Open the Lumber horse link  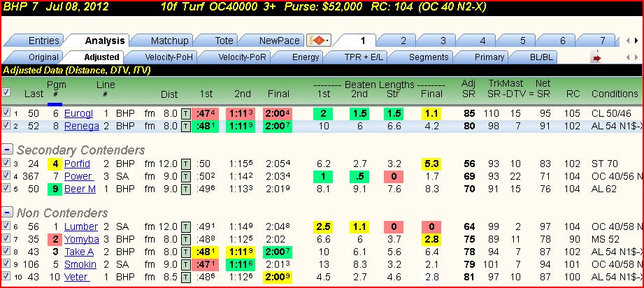pyautogui.click(x=81, y=226)
